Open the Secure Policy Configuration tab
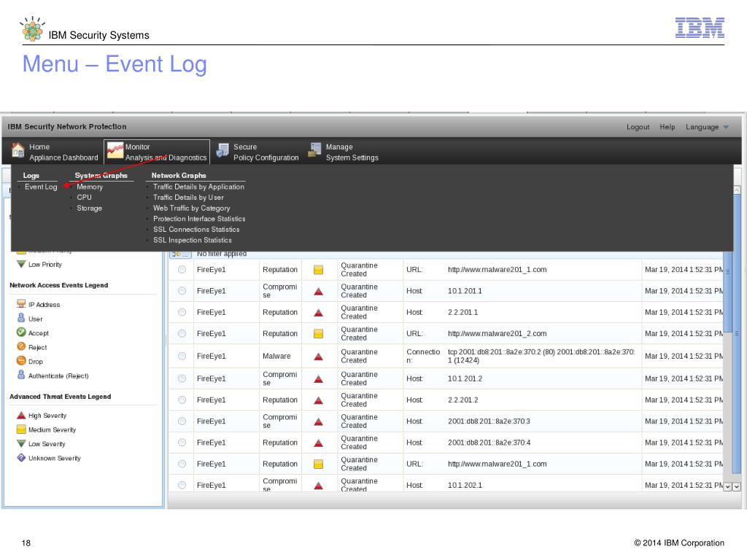The width and height of the screenshot is (747, 560). click(258, 152)
